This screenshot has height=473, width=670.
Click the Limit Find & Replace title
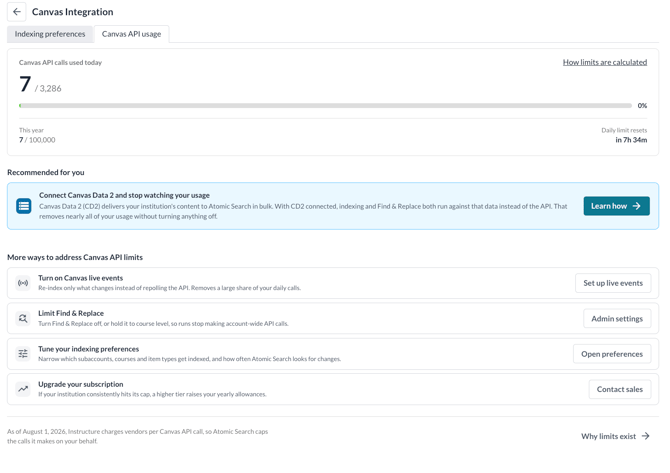[71, 314]
